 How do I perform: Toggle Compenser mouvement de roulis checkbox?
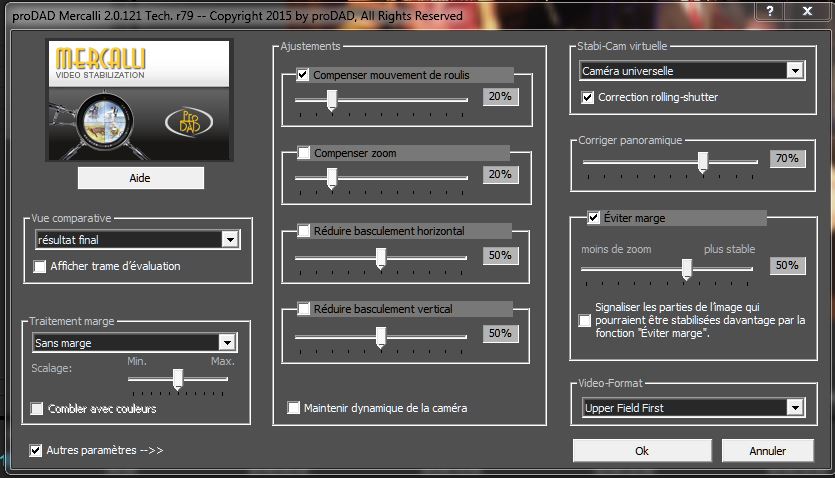[302, 75]
